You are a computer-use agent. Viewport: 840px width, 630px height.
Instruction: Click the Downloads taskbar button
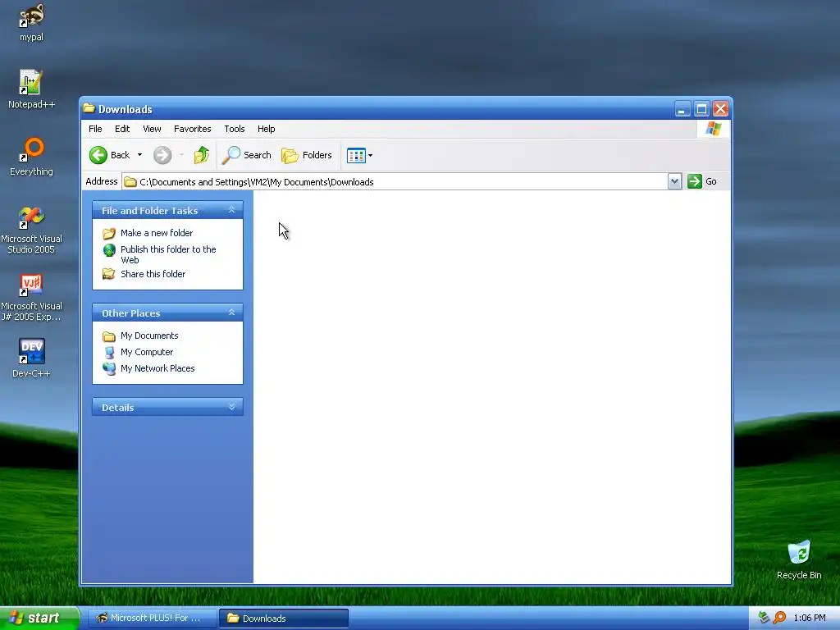[283, 618]
